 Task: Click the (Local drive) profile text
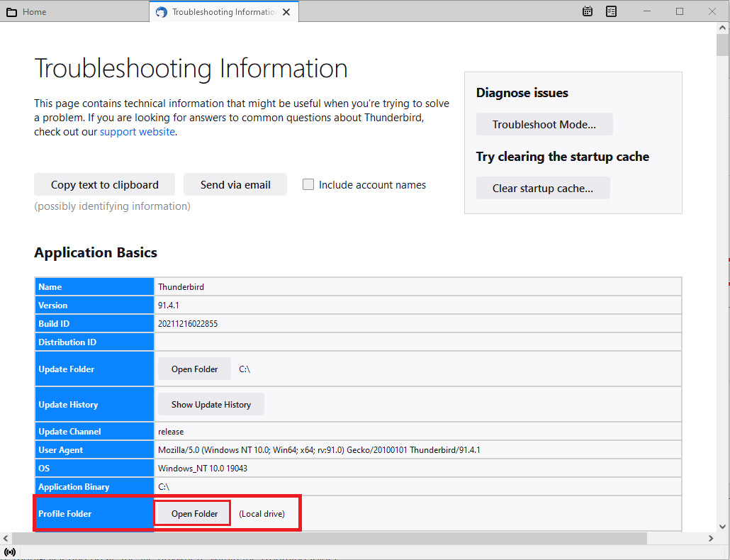click(x=262, y=513)
